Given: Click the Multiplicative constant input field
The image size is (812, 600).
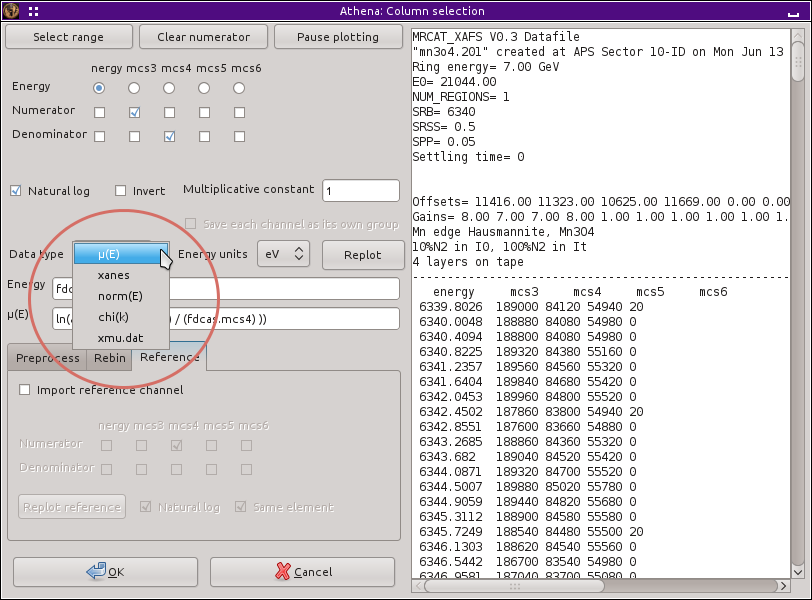Looking at the screenshot, I should [x=361, y=191].
